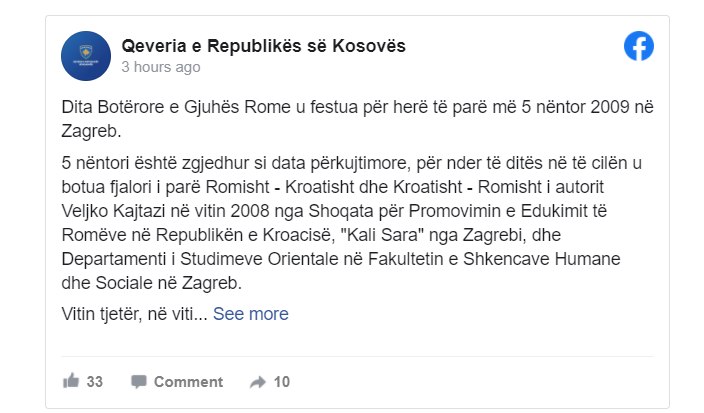
Task: Open Qeveria e Republikës së Kosovës page name
Action: [x=263, y=46]
